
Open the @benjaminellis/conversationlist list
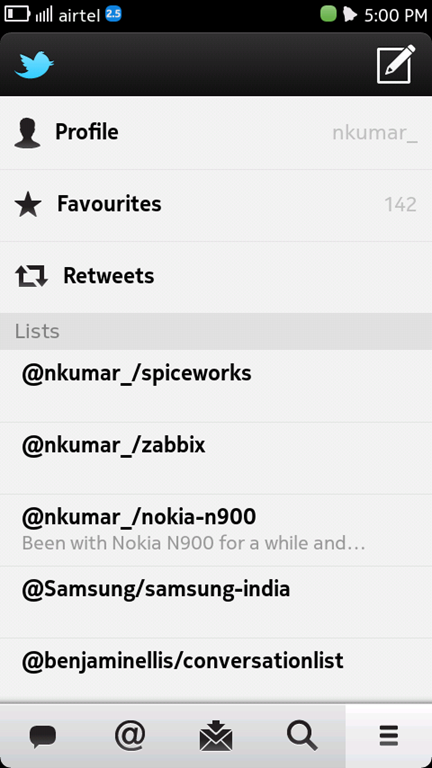tap(216, 670)
